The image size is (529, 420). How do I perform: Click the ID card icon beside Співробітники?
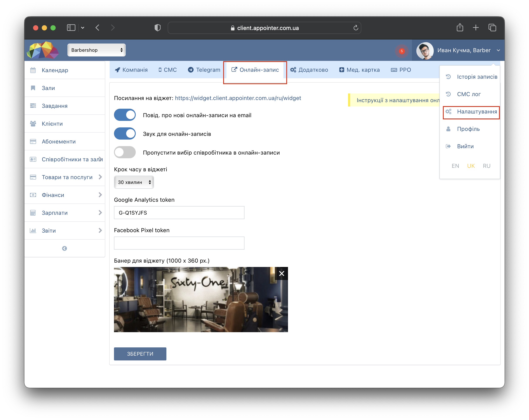coord(33,159)
